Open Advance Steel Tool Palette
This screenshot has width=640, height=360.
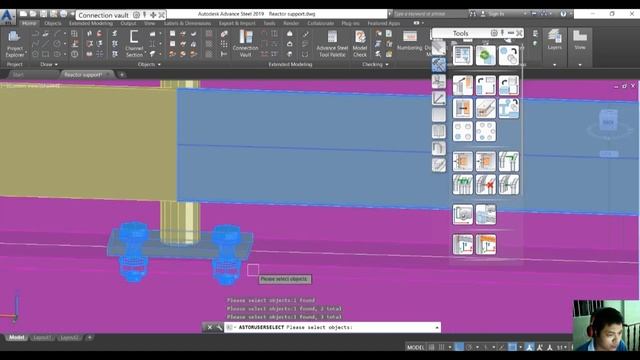tap(332, 44)
